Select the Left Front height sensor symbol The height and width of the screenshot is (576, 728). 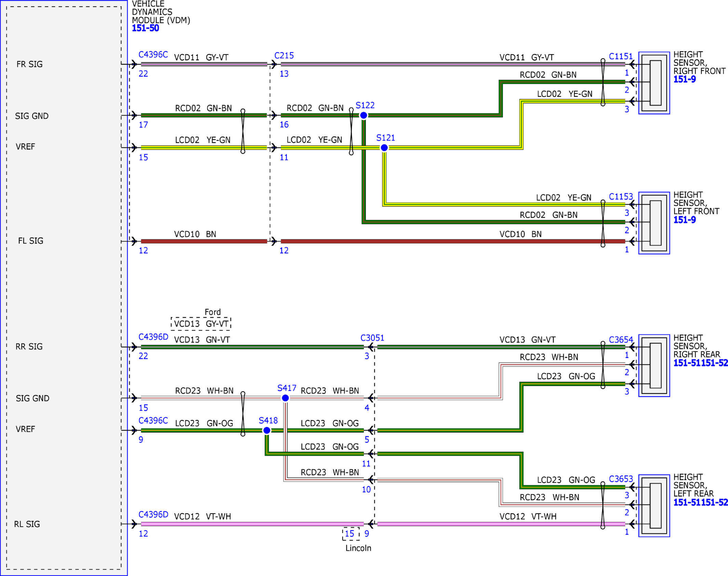tap(654, 223)
